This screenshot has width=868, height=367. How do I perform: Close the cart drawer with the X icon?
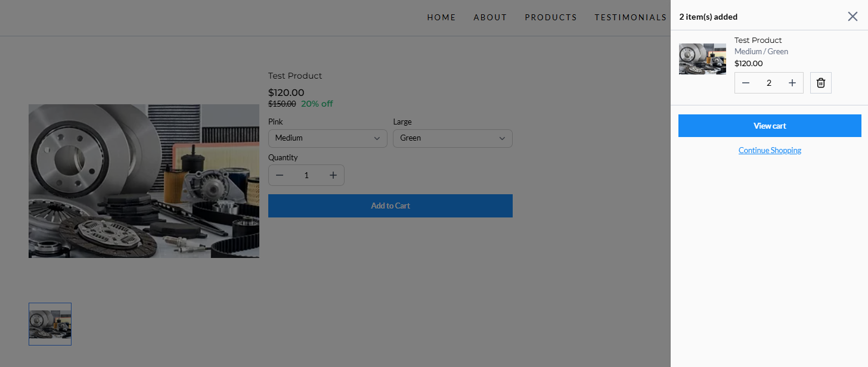[x=852, y=16]
